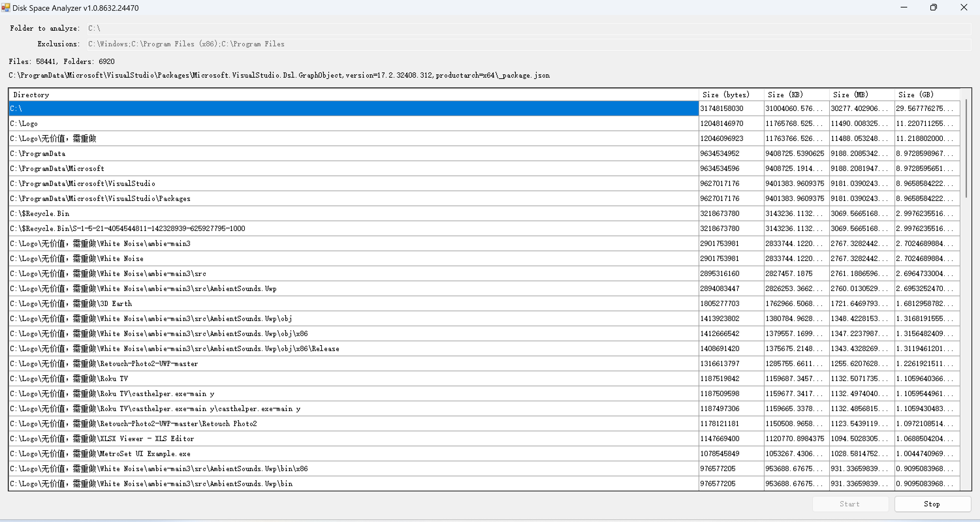Restore down the window
980x522 pixels.
[x=933, y=8]
